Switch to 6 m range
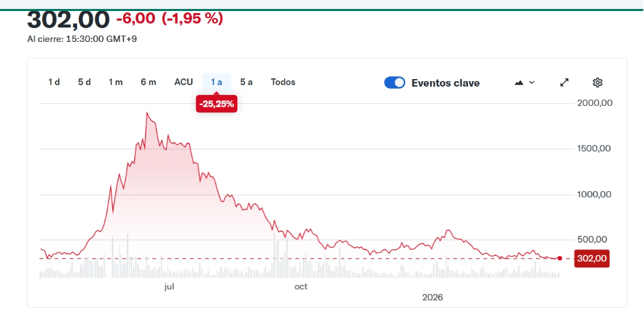Image resolution: width=644 pixels, height=310 pixels. point(148,82)
